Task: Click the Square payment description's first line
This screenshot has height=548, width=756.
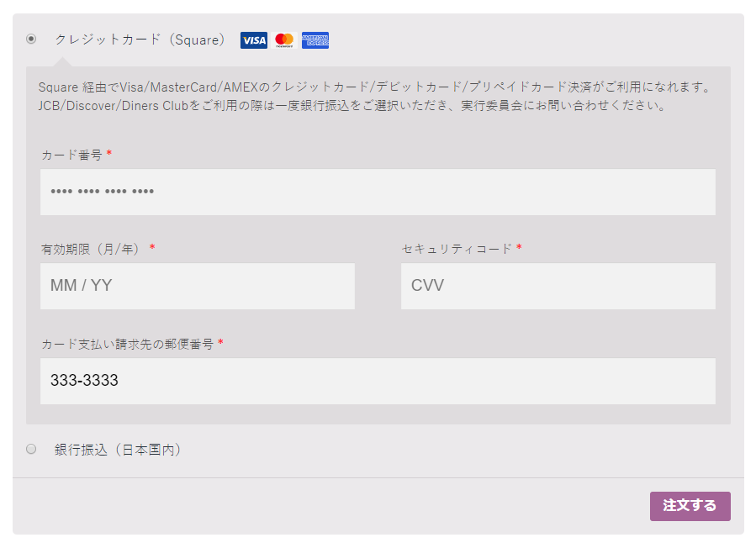Action: (375, 87)
